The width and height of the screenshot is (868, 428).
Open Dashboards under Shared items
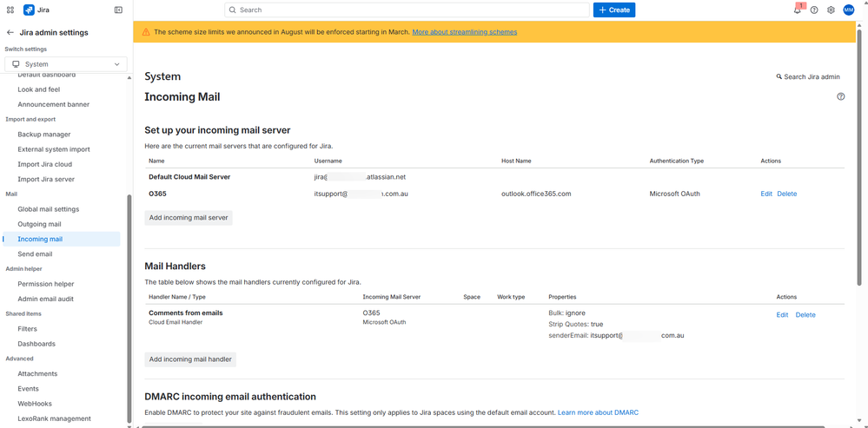pos(36,344)
